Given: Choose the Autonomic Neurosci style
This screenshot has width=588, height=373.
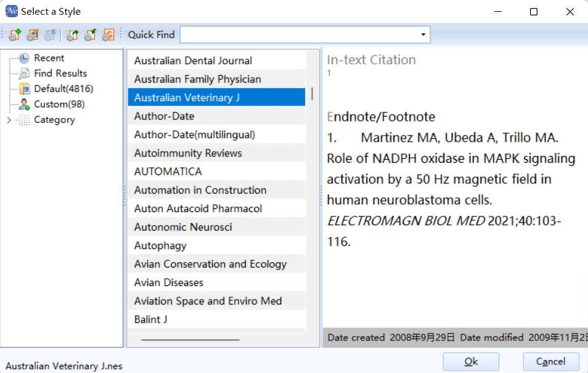Looking at the screenshot, I should pyautogui.click(x=216, y=227).
